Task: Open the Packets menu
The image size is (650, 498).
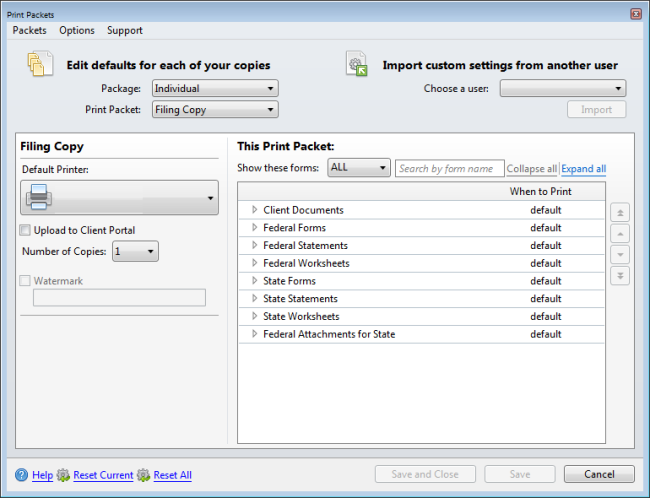Action: 30,30
